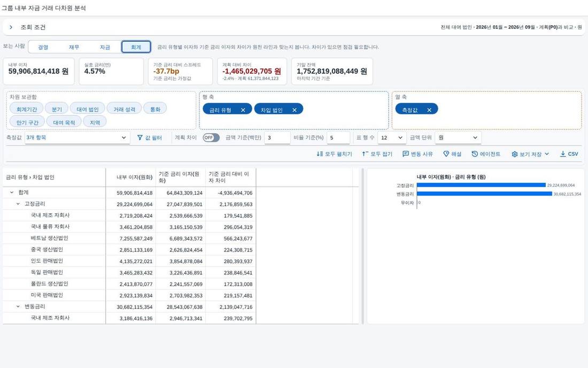Viewport: 588px width, 368px height.
Task: Click the 계획 대비 차이 KPI card
Action: [252, 71]
